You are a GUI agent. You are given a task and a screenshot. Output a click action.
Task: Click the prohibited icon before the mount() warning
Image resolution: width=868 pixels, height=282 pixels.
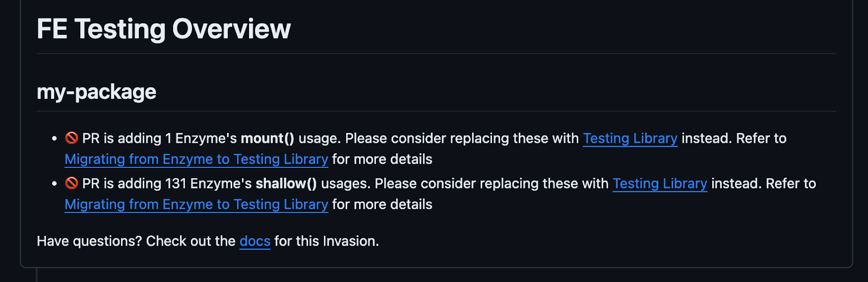tap(71, 138)
